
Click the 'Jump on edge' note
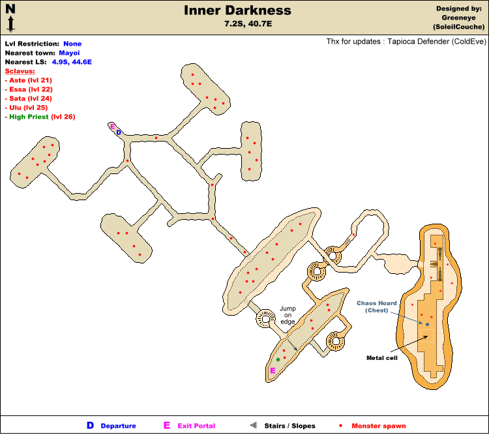point(288,315)
